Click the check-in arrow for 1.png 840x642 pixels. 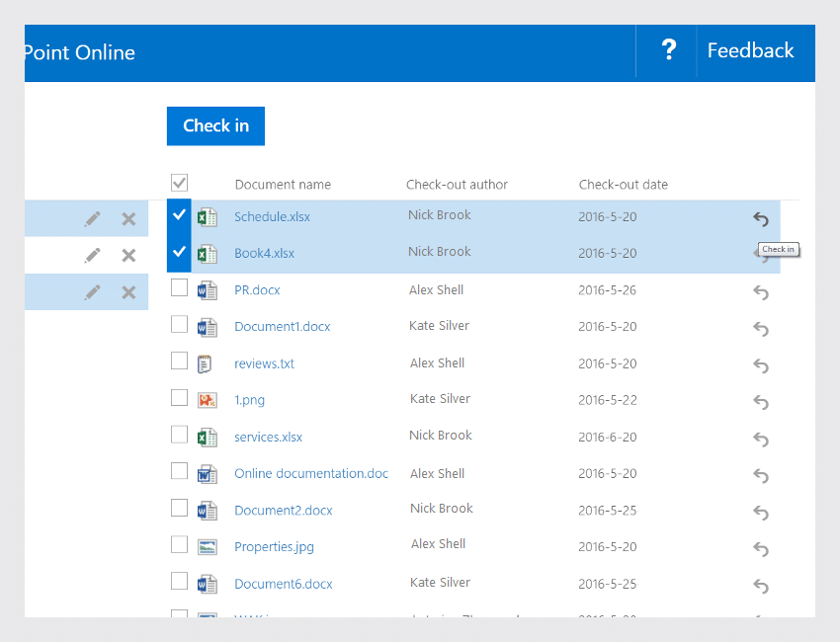pyautogui.click(x=761, y=402)
